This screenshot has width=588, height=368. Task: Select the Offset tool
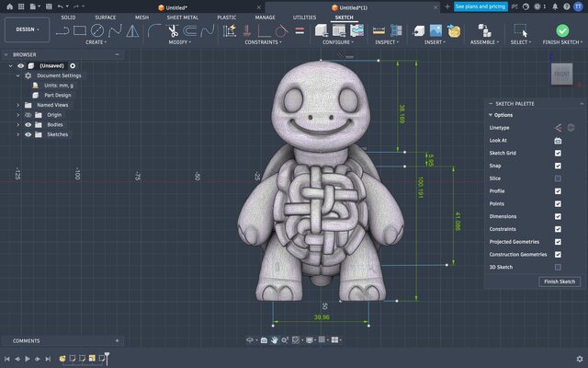point(190,30)
